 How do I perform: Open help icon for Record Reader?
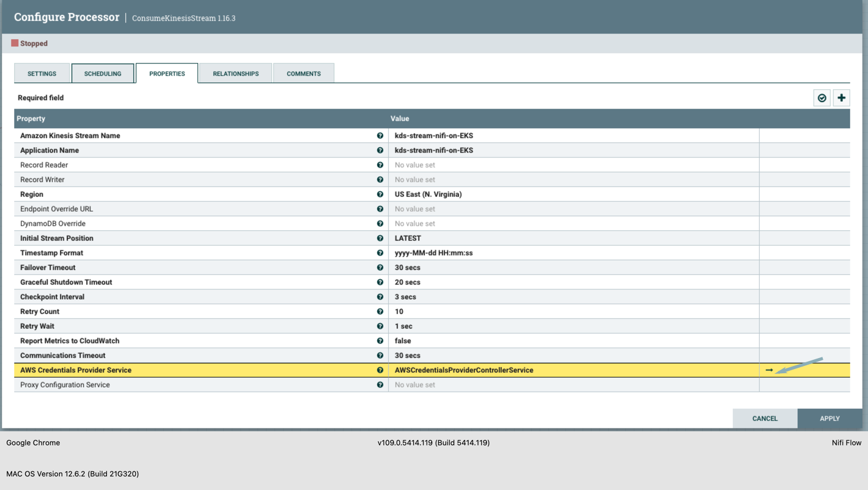pos(380,165)
